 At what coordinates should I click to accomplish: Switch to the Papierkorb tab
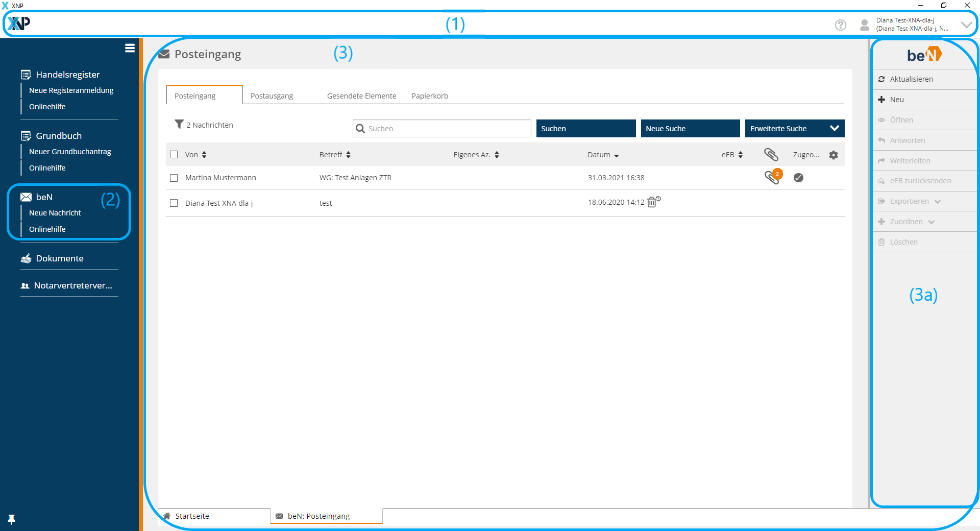[430, 96]
